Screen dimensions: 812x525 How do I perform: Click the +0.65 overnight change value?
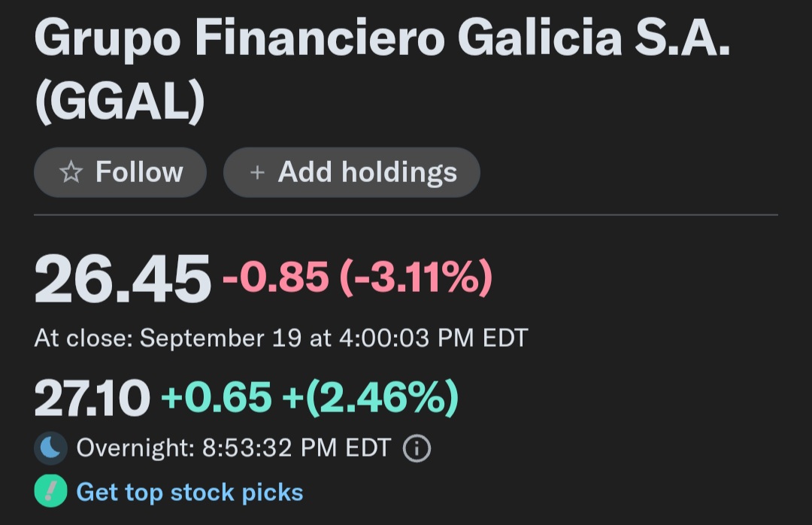coord(216,397)
